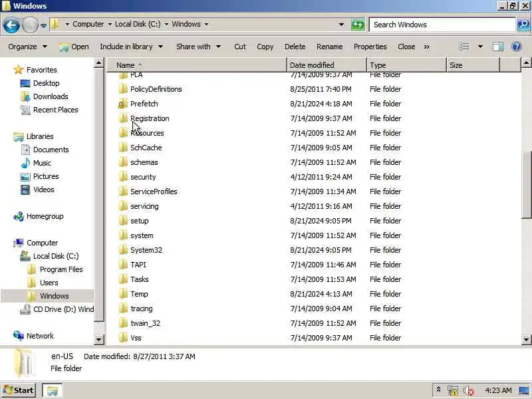Screen dimensions: 532x399
Task: Refresh the folder with the green arrows
Action: tap(358, 25)
